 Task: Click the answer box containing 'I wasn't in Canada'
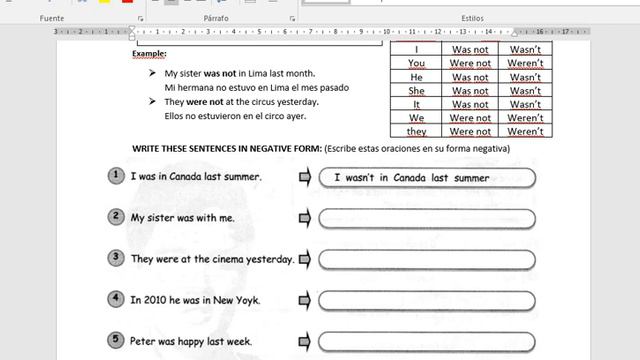[427, 178]
